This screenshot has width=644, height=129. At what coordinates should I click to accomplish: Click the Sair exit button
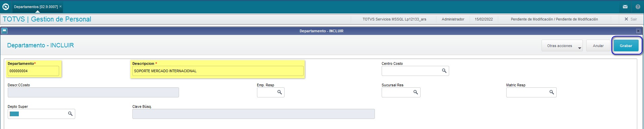pyautogui.click(x=631, y=19)
